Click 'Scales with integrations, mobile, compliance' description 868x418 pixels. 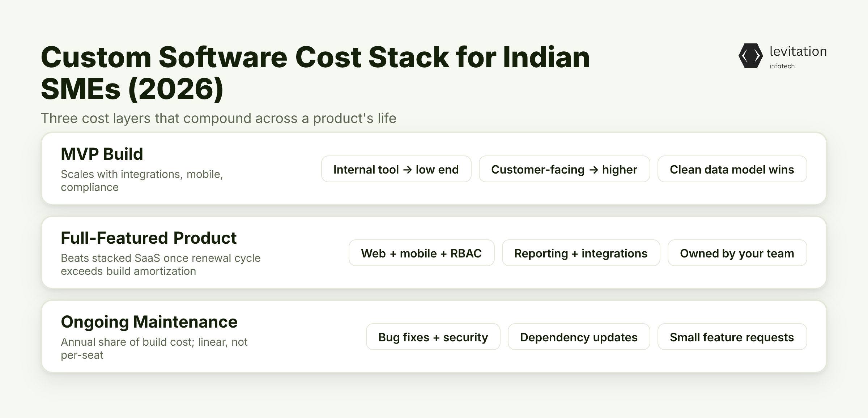[x=142, y=180]
